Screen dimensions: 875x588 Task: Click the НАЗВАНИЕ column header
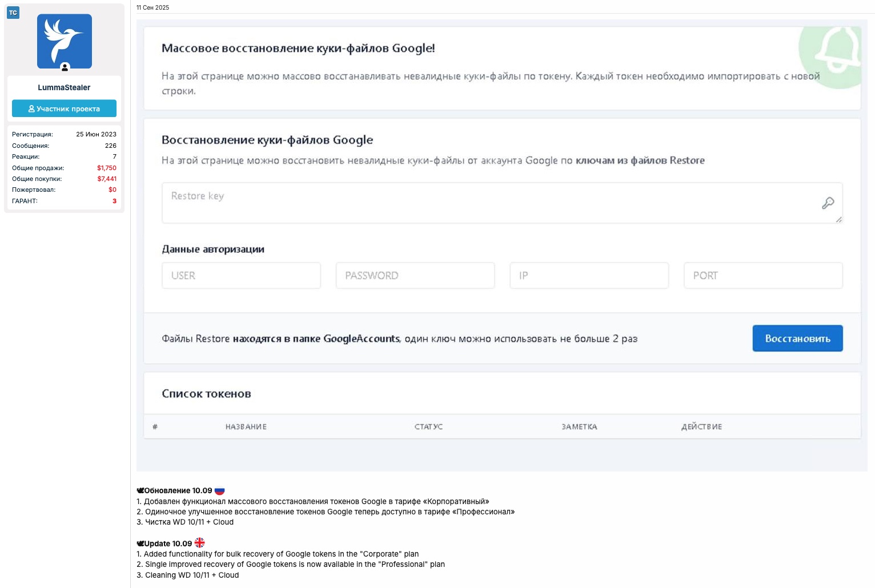pos(246,427)
